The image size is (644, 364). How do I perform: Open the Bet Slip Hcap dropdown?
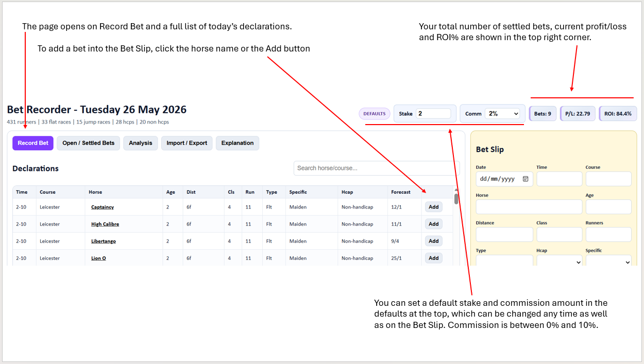tap(560, 261)
